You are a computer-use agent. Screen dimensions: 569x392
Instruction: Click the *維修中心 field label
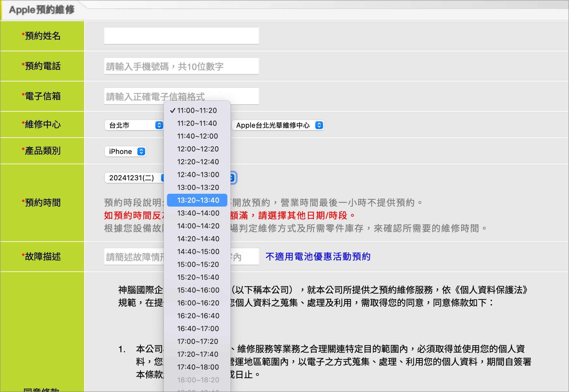[41, 124]
